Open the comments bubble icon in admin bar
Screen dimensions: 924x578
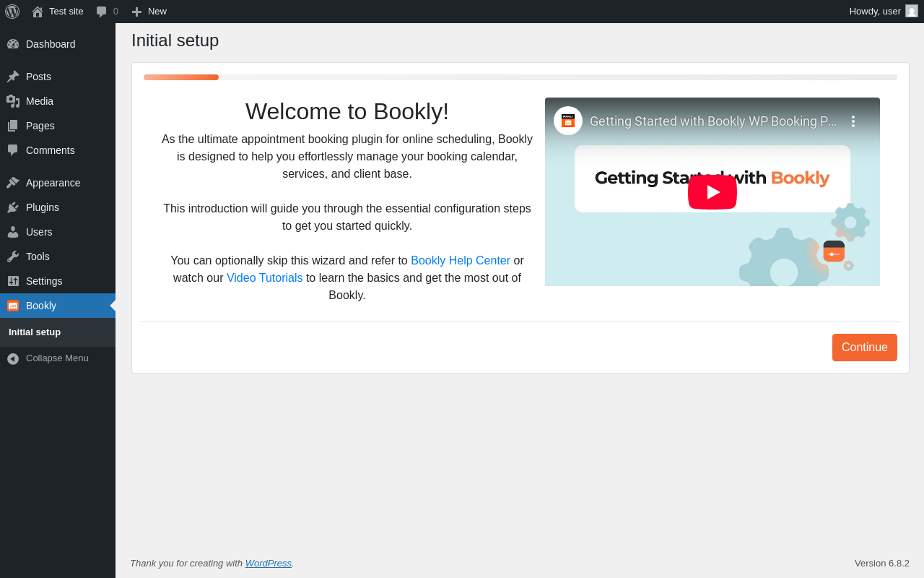pyautogui.click(x=101, y=12)
